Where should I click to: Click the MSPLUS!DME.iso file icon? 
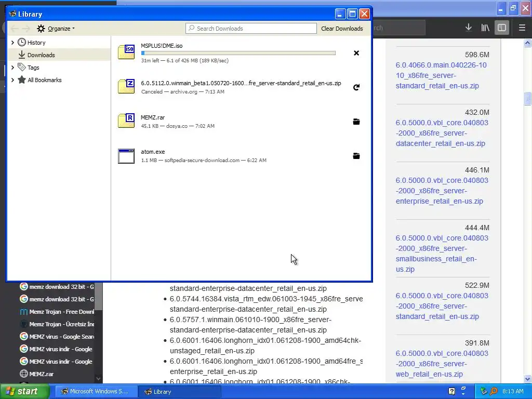pos(126,52)
